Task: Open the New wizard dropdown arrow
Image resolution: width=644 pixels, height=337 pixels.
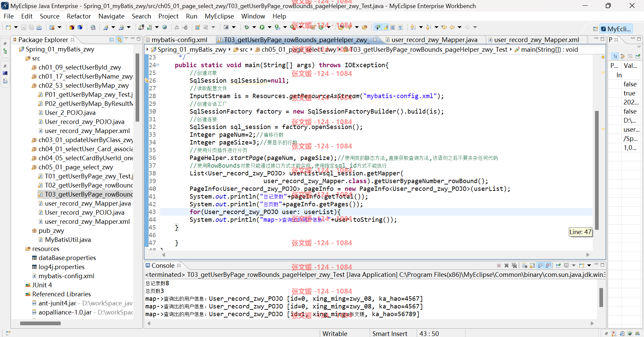Action: pos(16,27)
